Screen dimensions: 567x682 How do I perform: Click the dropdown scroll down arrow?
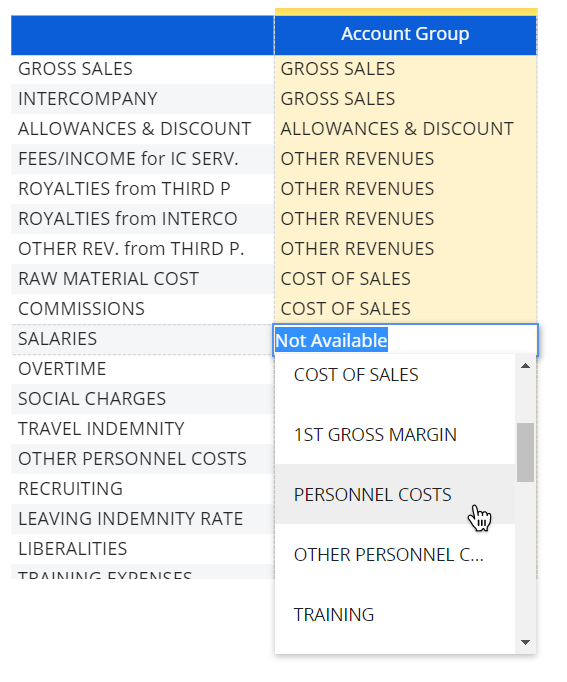525,642
